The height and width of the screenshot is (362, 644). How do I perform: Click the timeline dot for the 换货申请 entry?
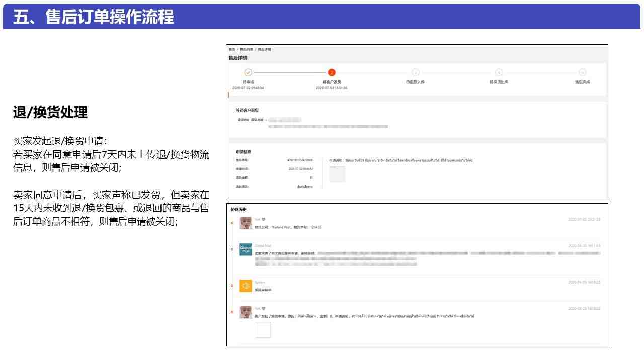tap(232, 312)
